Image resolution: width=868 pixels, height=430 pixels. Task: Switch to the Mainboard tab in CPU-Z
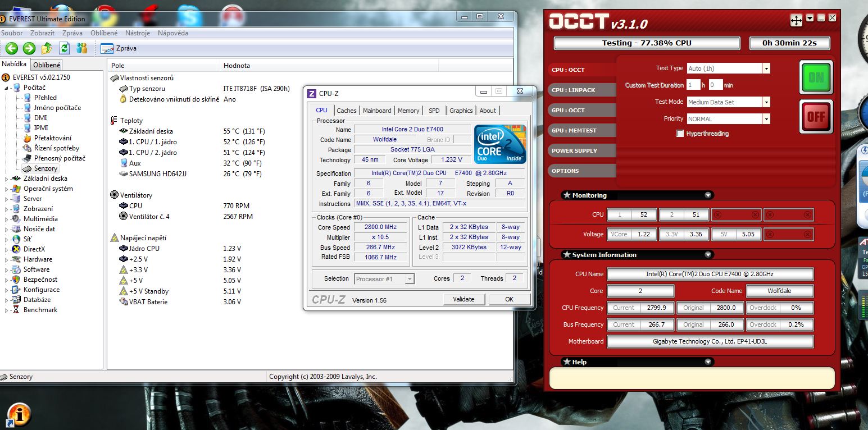377,111
